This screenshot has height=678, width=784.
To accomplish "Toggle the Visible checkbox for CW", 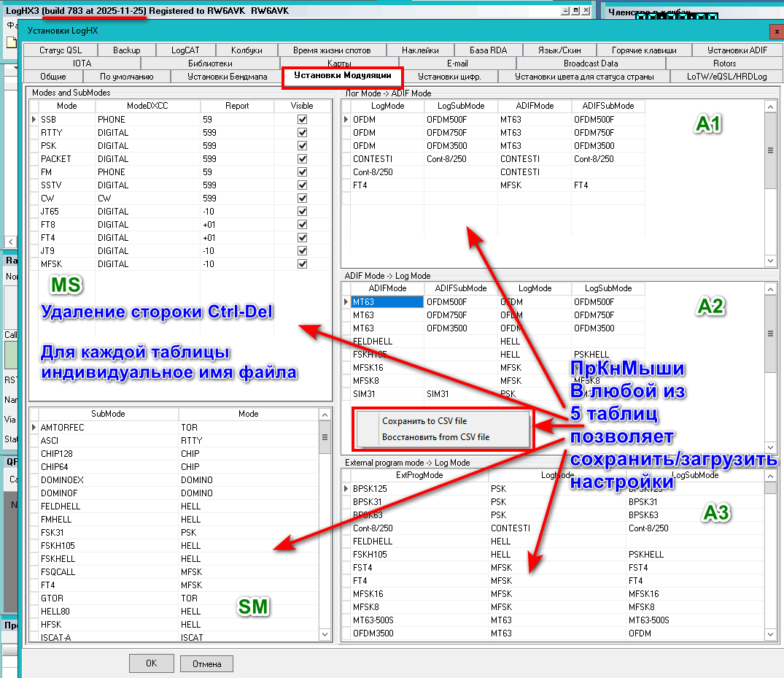I will pyautogui.click(x=302, y=199).
